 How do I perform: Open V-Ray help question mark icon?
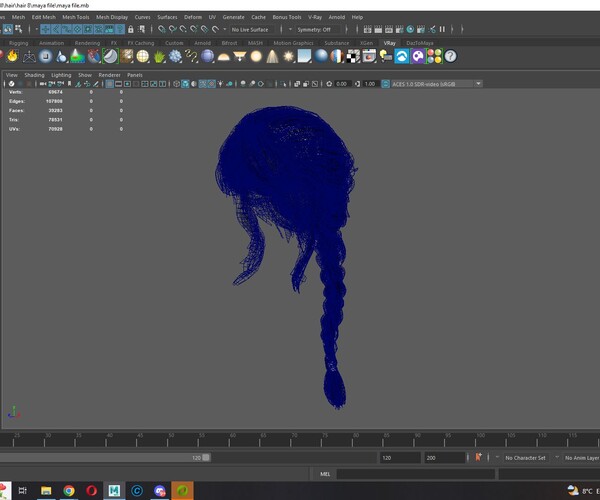click(450, 57)
